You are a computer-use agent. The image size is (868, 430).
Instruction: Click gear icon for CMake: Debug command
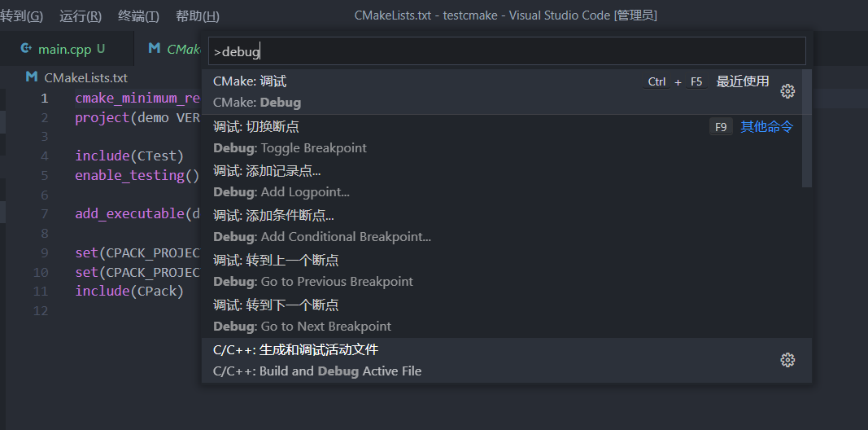[787, 91]
